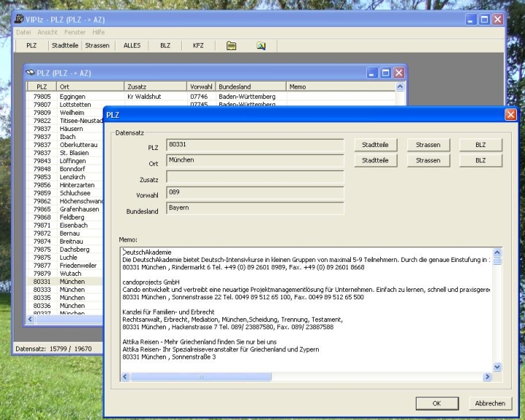Click the PLZ list child window's title icon

(x=31, y=72)
